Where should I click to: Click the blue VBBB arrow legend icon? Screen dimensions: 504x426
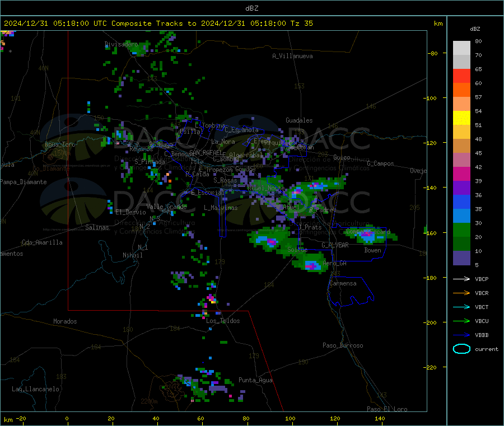461,335
